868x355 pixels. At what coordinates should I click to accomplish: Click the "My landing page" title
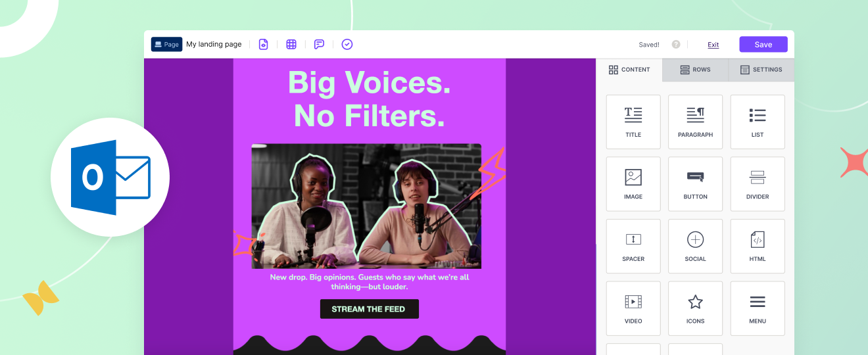tap(214, 44)
